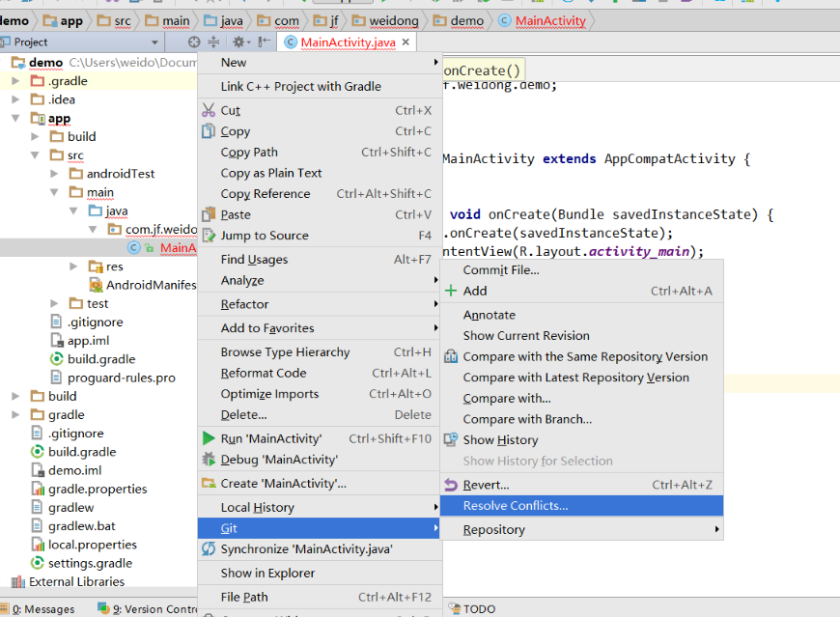This screenshot has height=617, width=840.
Task: Open the Project view dropdown
Action: coord(154,42)
